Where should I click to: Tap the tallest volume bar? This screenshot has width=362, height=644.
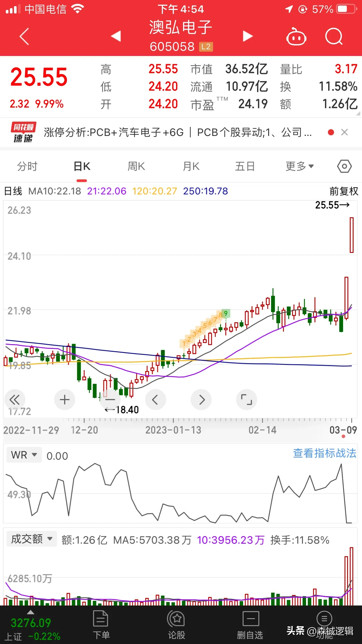352,576
